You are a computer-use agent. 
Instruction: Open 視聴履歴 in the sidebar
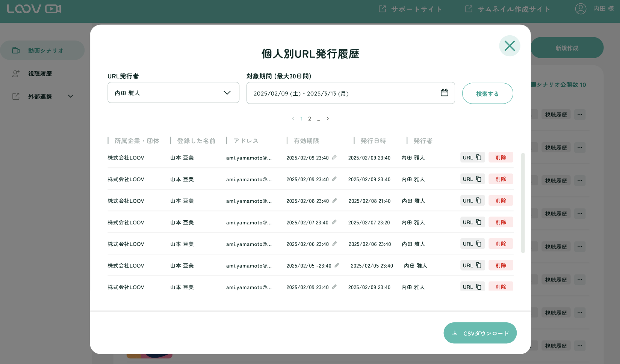coord(40,74)
